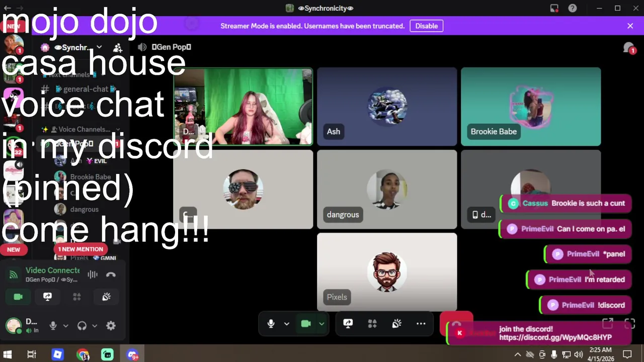The image size is (644, 362).
Task: Open Task View in the taskbar
Action: click(31, 354)
